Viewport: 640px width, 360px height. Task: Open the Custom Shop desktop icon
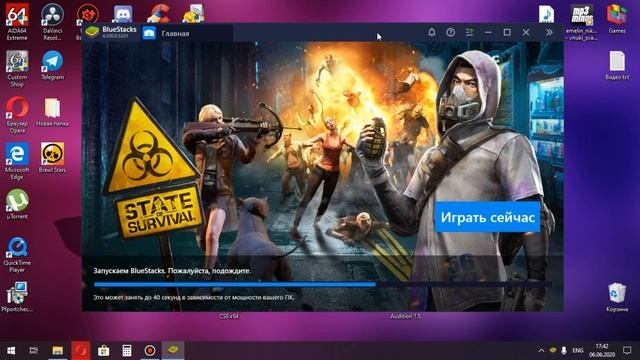(17, 69)
